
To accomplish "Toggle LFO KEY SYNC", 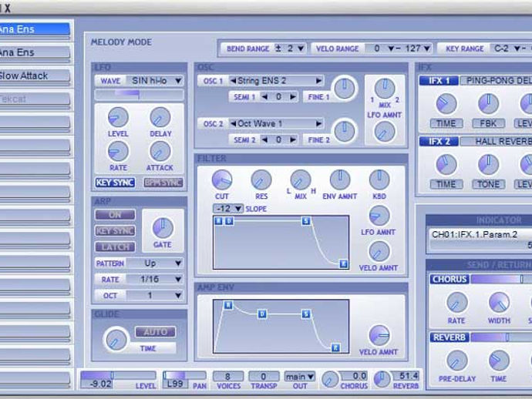I will tap(115, 183).
